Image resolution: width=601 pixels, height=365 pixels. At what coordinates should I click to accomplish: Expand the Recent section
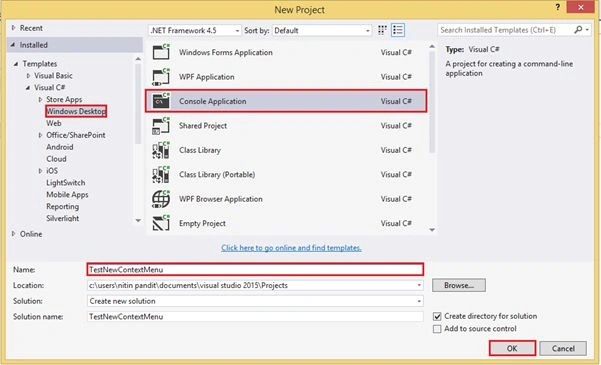(14, 28)
